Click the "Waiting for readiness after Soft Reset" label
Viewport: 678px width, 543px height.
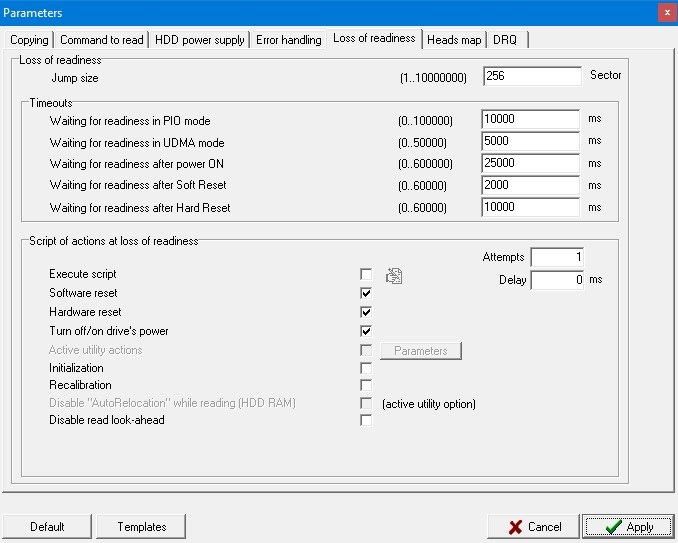coord(138,185)
